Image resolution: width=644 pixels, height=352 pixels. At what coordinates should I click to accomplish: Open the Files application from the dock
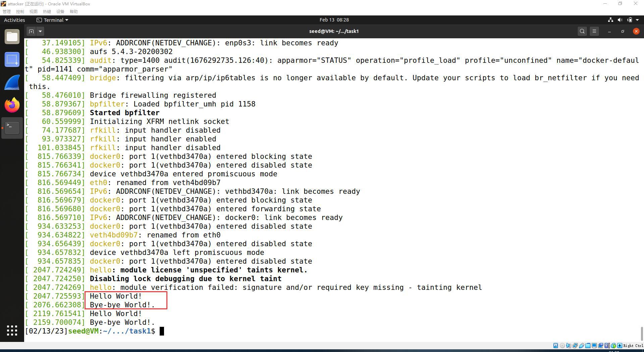pyautogui.click(x=12, y=36)
